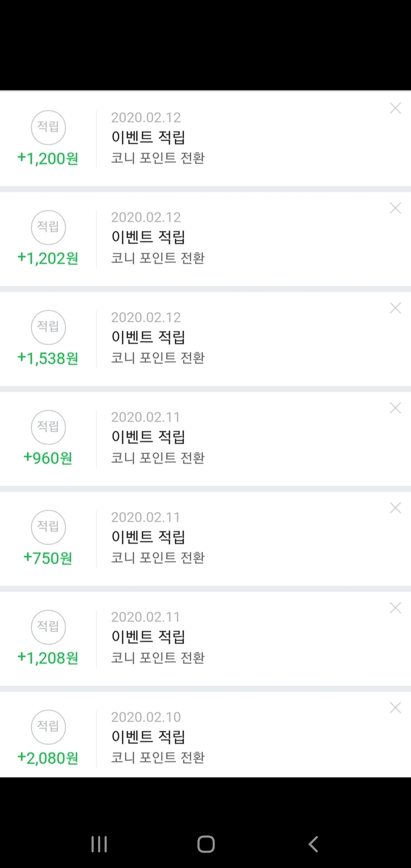Tap the 2020.02.10 date label

[146, 717]
